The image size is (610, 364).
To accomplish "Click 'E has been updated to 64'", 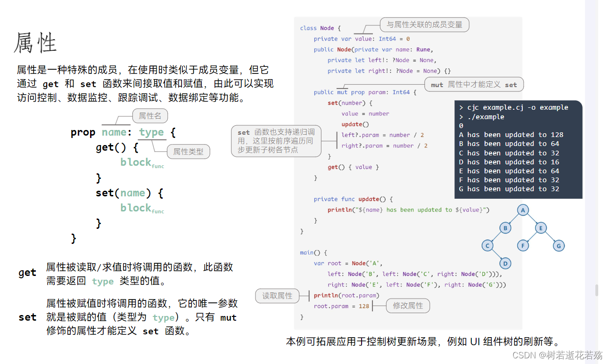I will click(x=509, y=171).
